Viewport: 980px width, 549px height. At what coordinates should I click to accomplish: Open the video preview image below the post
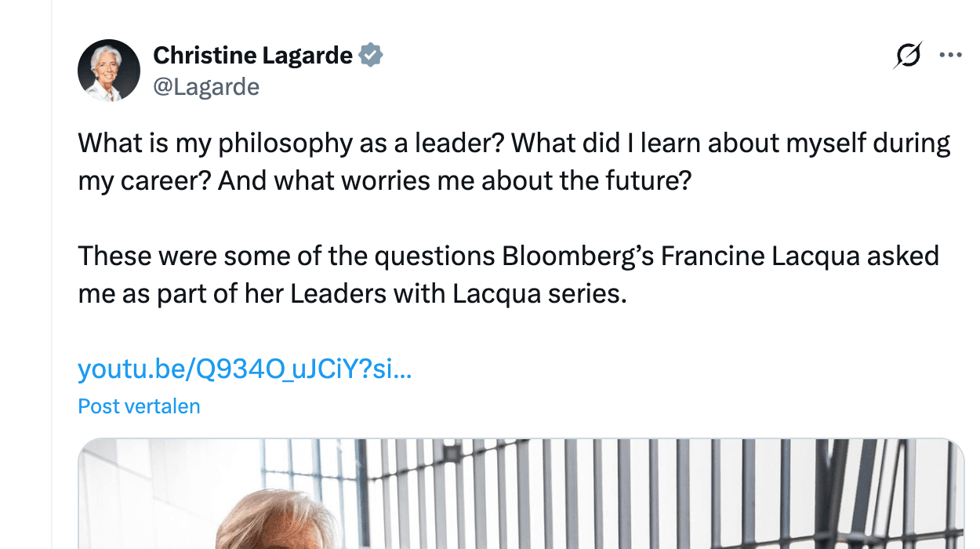pyautogui.click(x=521, y=494)
